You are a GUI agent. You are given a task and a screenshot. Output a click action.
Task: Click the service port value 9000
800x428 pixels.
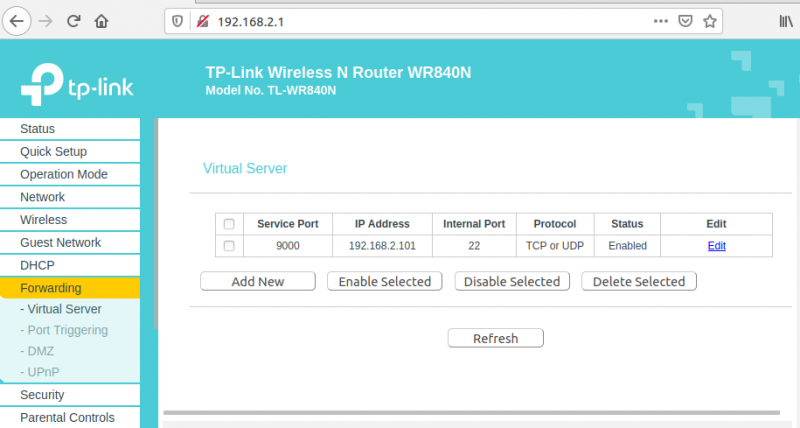coord(288,246)
